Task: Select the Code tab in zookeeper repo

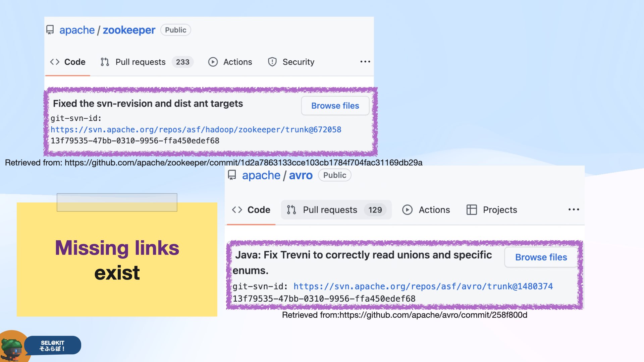Action: point(67,62)
